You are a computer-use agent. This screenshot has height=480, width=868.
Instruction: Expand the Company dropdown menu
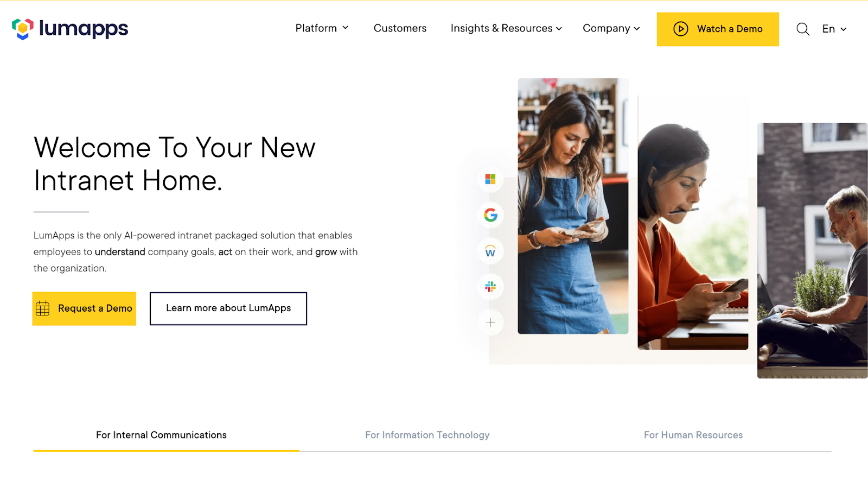pyautogui.click(x=611, y=28)
